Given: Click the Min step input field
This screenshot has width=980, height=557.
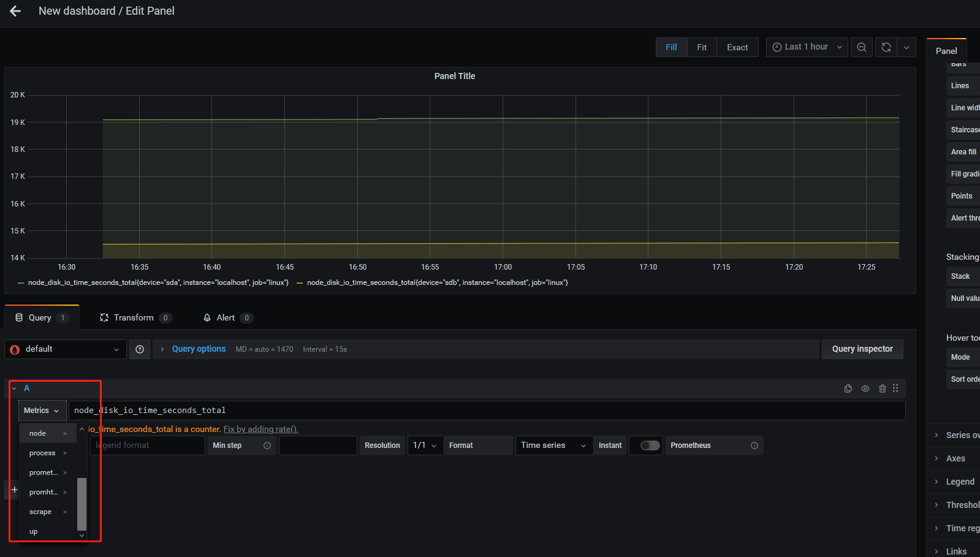Looking at the screenshot, I should pos(317,445).
